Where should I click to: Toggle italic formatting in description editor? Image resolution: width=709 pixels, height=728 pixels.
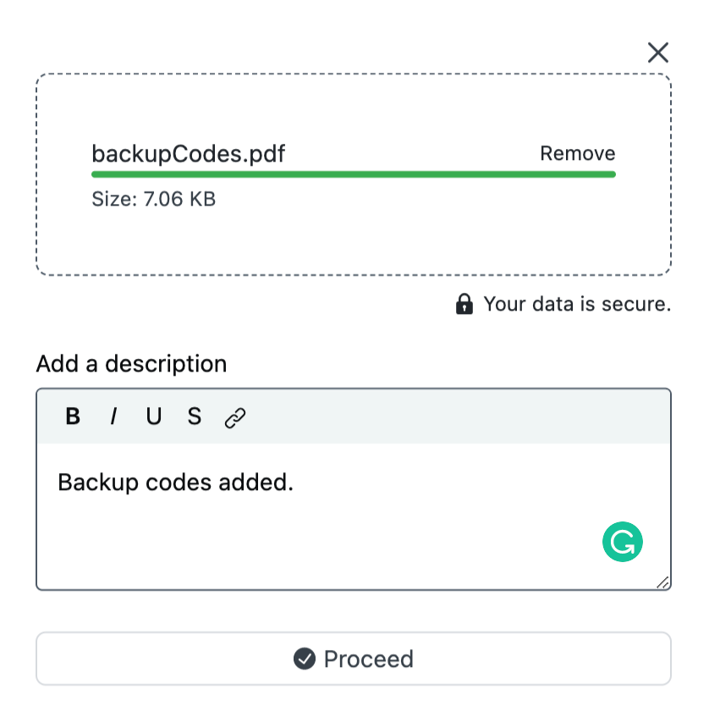click(x=113, y=416)
